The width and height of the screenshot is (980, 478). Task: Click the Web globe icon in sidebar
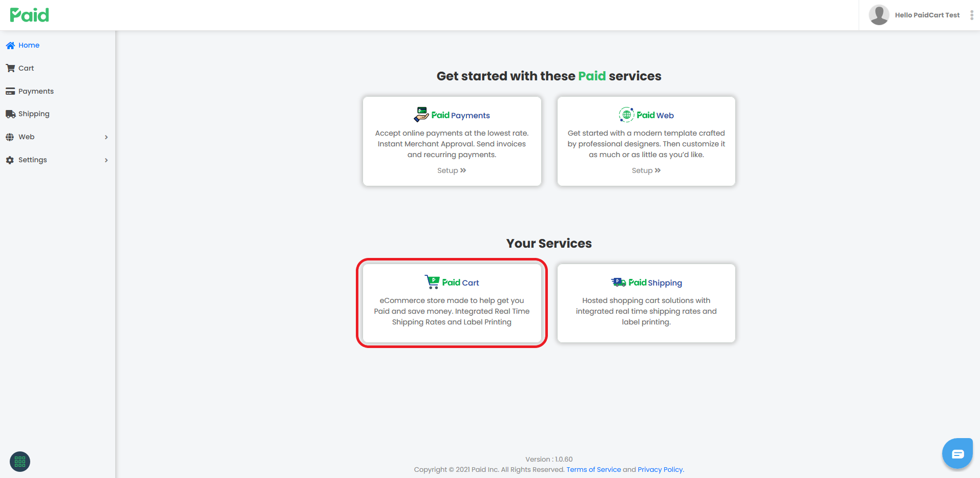[10, 137]
